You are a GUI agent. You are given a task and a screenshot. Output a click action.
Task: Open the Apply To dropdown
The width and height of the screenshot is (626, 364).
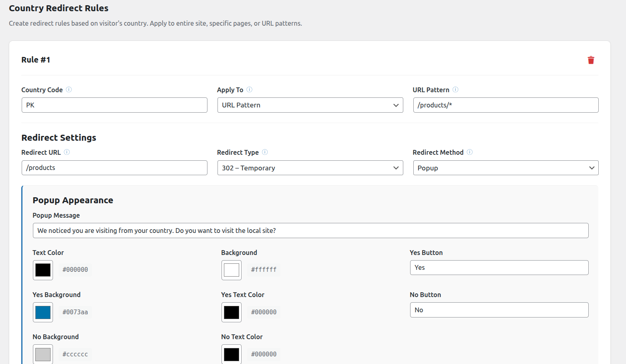[x=310, y=105]
